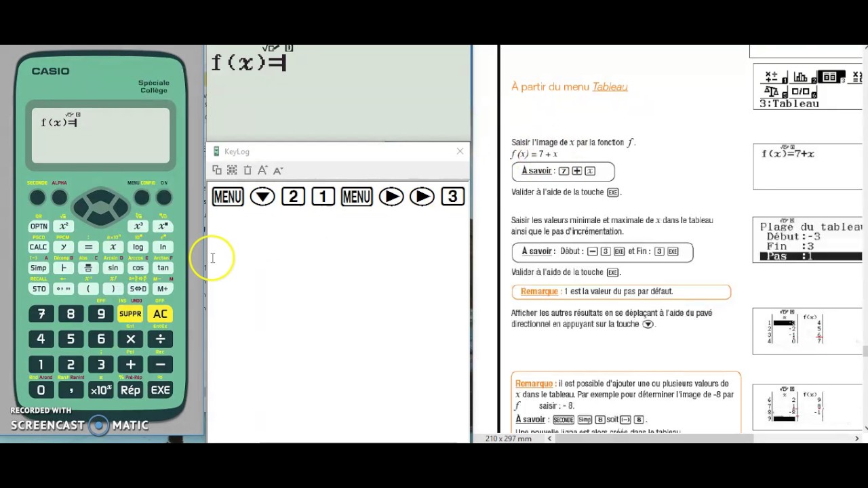Tap the division key

coord(160,339)
